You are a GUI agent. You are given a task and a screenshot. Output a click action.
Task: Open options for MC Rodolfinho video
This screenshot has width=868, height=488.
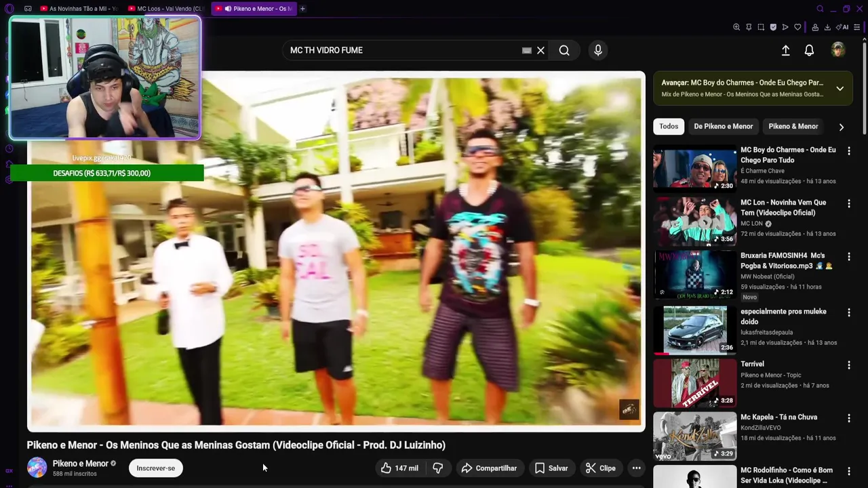(x=848, y=471)
